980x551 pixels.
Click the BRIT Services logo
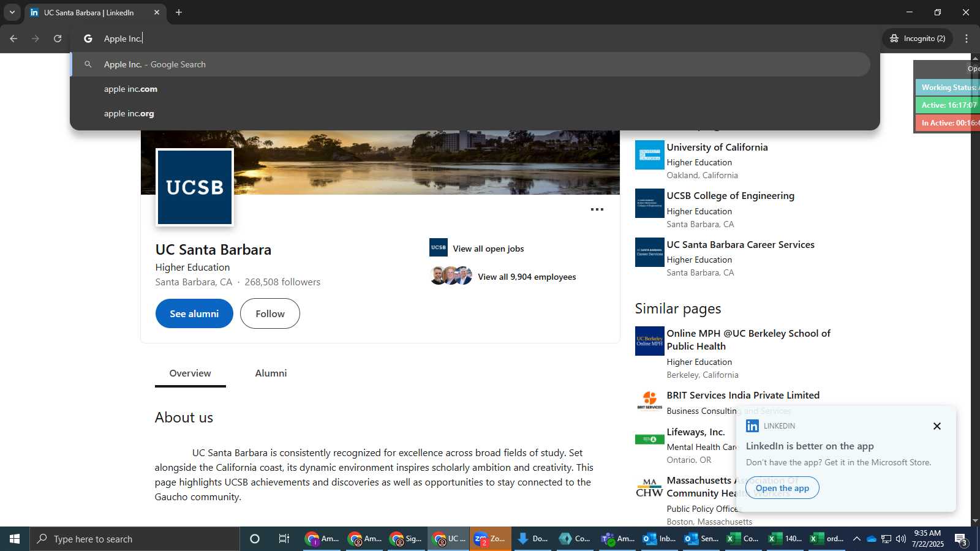(650, 402)
